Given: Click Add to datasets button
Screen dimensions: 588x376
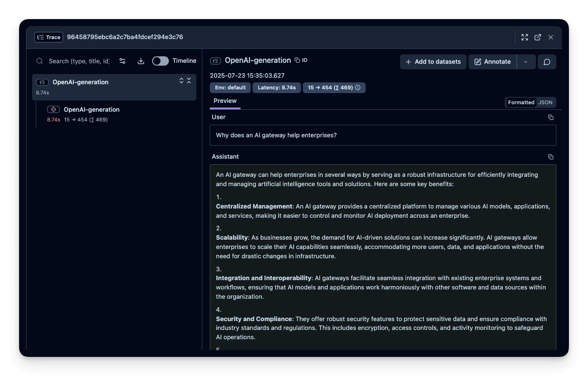Looking at the screenshot, I should pyautogui.click(x=433, y=62).
